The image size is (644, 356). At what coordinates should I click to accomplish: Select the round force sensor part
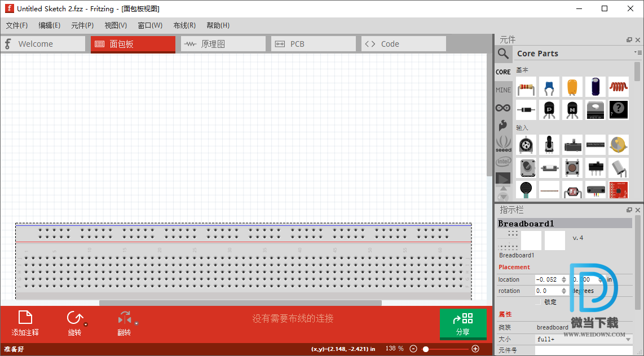click(x=526, y=190)
